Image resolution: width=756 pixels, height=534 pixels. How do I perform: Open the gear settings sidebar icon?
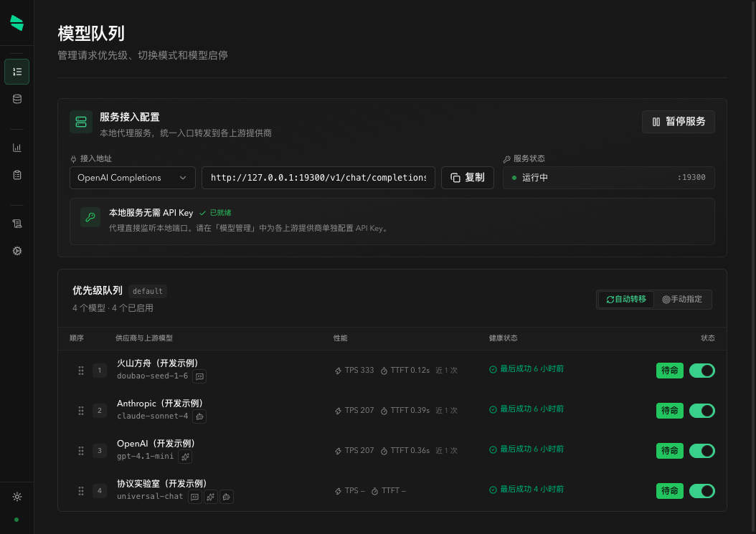[x=17, y=251]
